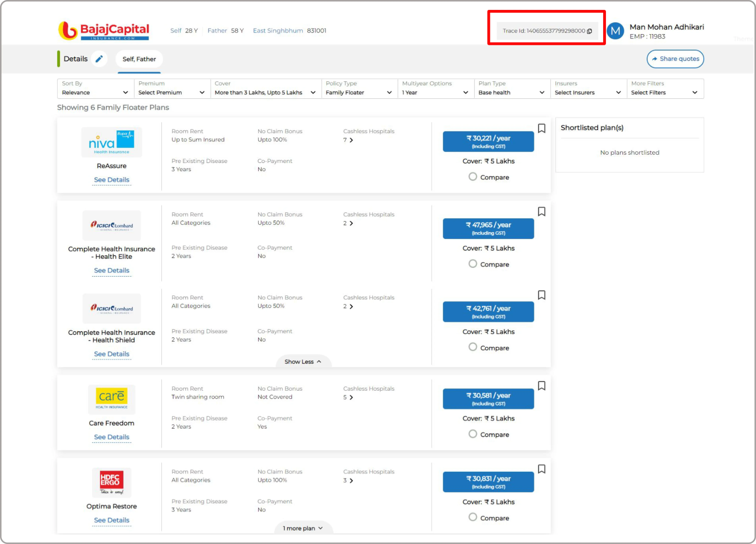Select the Self, Father tab

click(x=139, y=59)
